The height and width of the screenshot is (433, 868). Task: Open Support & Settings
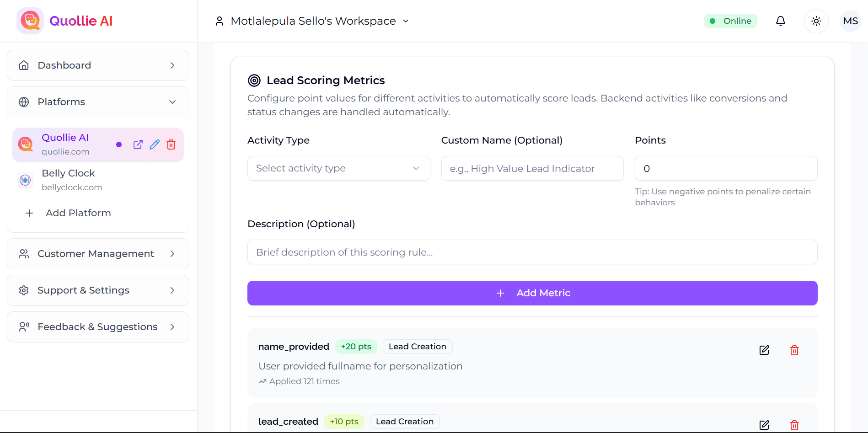coord(98,290)
